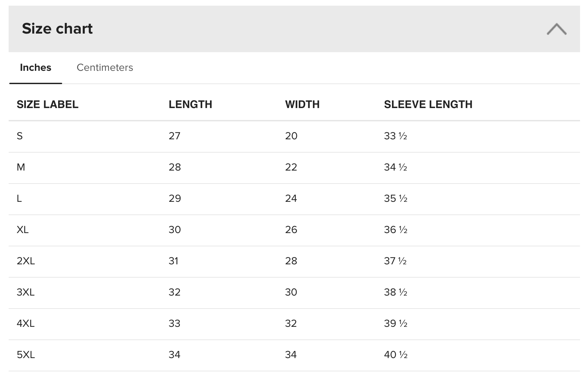Select the 3XL size row label

pyautogui.click(x=26, y=292)
